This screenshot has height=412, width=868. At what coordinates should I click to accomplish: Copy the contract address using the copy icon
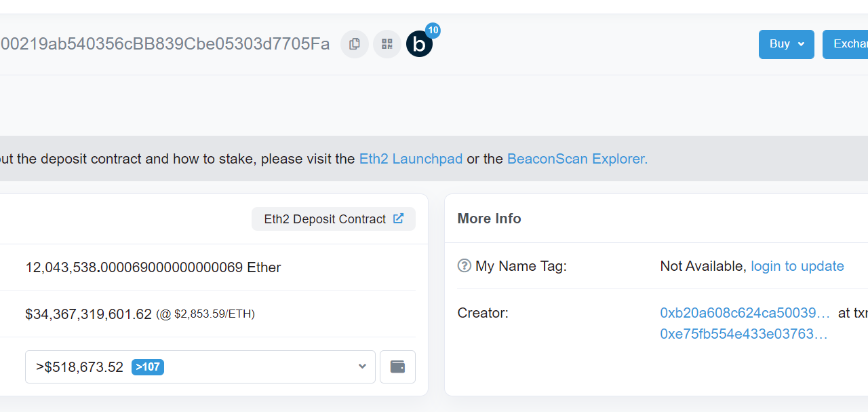[x=354, y=43]
